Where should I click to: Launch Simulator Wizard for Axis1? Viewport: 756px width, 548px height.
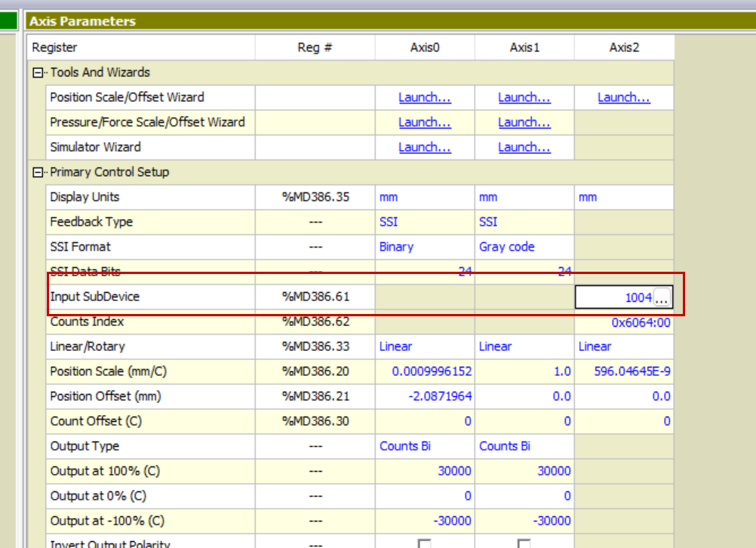(524, 147)
